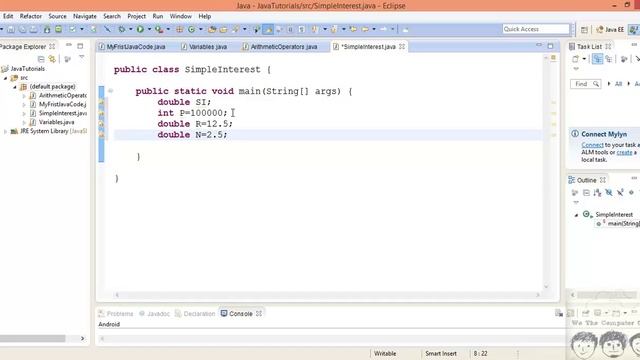Maximize the Package Explorer view
The height and width of the screenshot is (360, 640).
pyautogui.click(x=80, y=46)
